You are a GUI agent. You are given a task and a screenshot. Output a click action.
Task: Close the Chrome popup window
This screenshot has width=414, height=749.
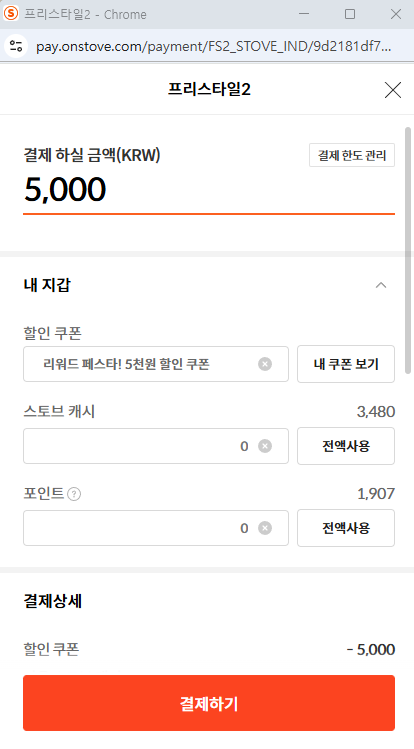click(396, 14)
